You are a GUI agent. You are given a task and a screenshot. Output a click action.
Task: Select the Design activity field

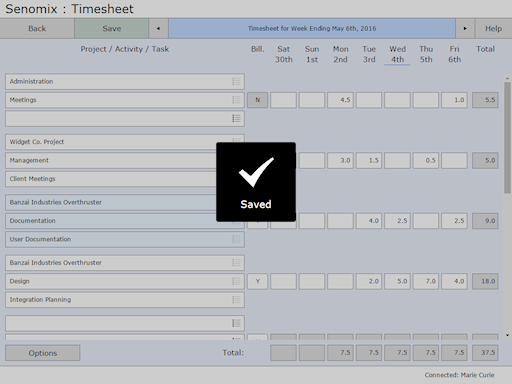[125, 281]
